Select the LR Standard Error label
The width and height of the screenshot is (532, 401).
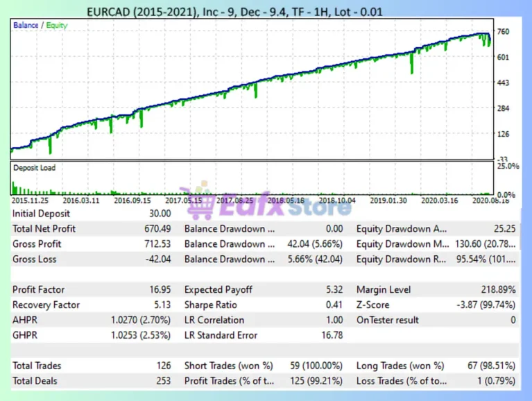tap(221, 335)
